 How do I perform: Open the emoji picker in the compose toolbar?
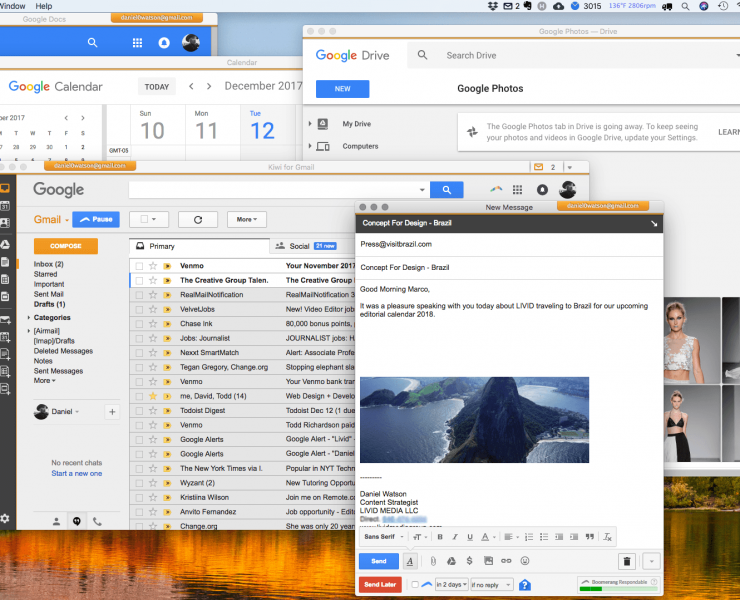(525, 561)
